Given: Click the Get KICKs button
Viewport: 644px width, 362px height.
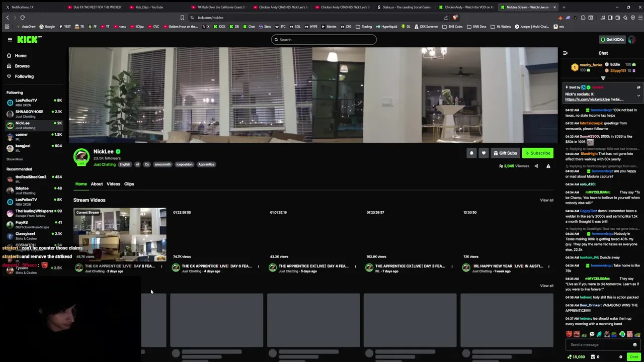Looking at the screenshot, I should [612, 39].
